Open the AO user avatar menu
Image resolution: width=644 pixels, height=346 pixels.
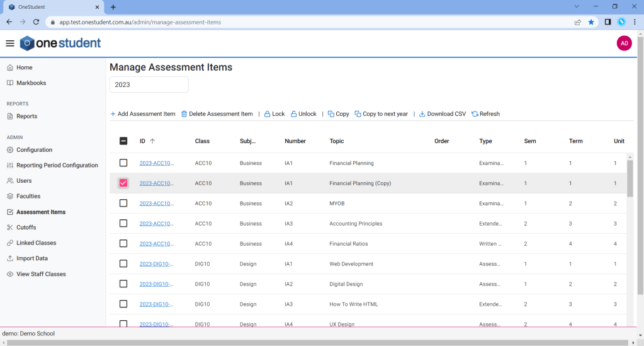click(624, 43)
